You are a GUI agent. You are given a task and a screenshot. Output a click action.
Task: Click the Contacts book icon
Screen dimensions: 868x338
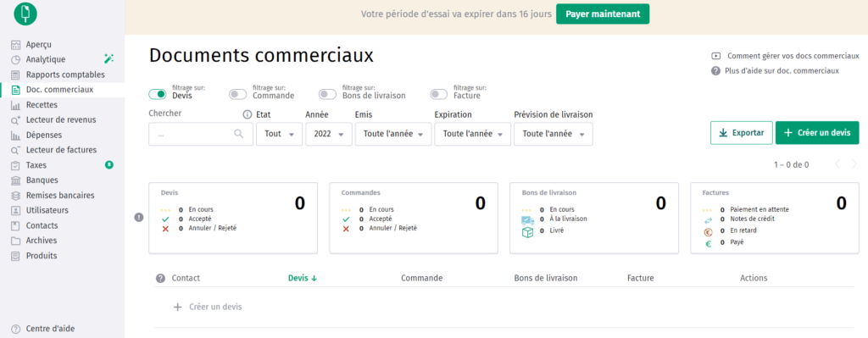point(15,225)
